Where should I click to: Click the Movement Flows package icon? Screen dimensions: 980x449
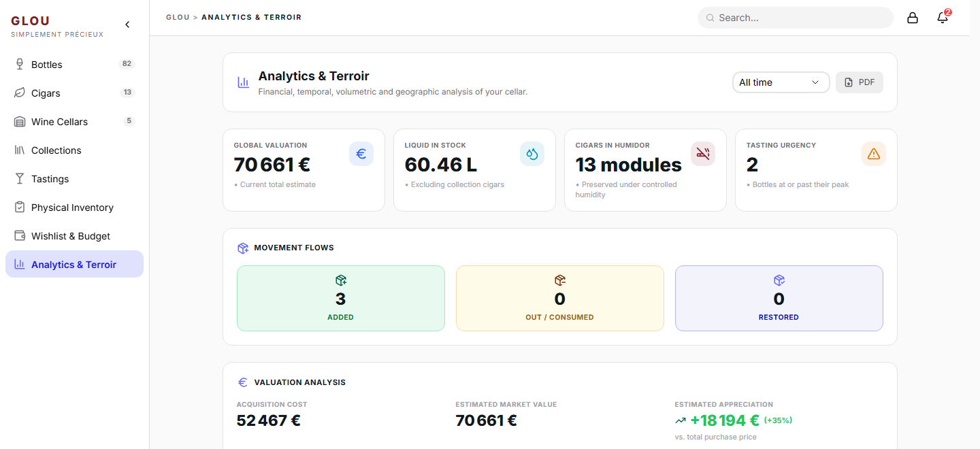click(243, 248)
